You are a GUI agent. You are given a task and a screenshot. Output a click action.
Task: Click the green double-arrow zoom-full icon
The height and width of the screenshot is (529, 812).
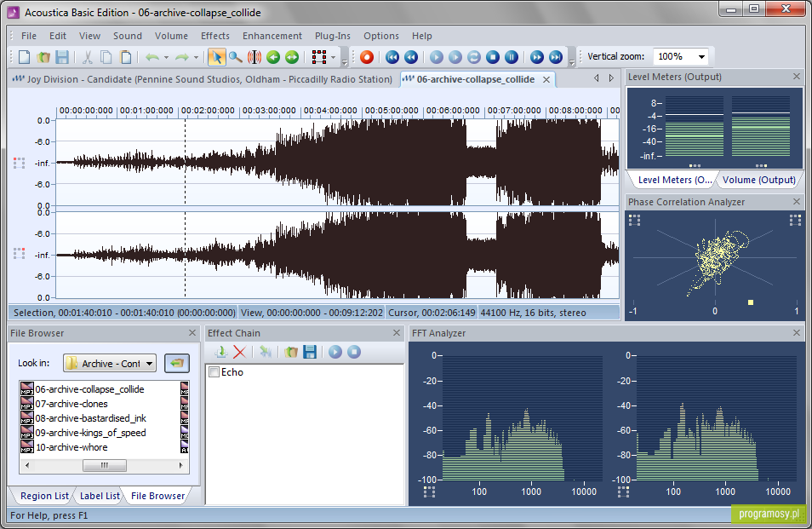click(292, 56)
